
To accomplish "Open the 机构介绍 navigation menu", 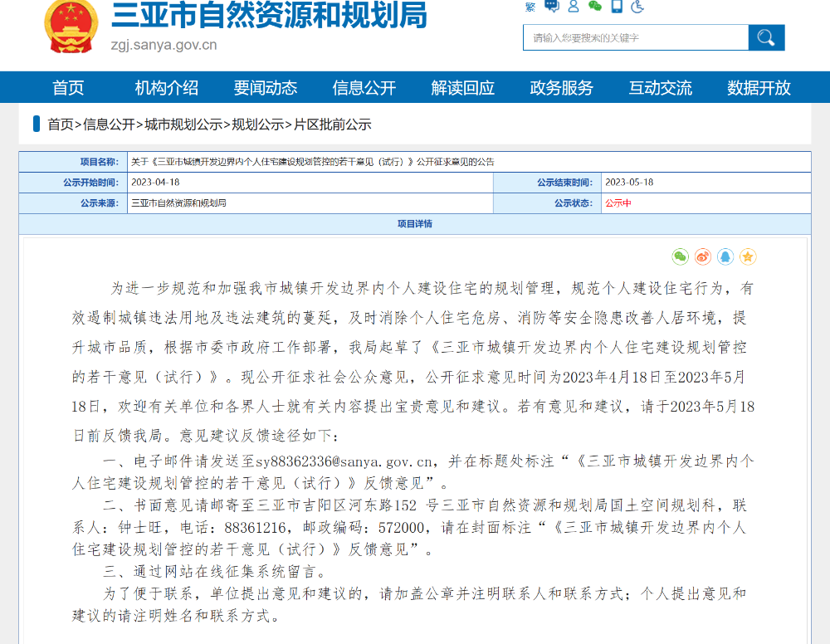I will click(167, 87).
